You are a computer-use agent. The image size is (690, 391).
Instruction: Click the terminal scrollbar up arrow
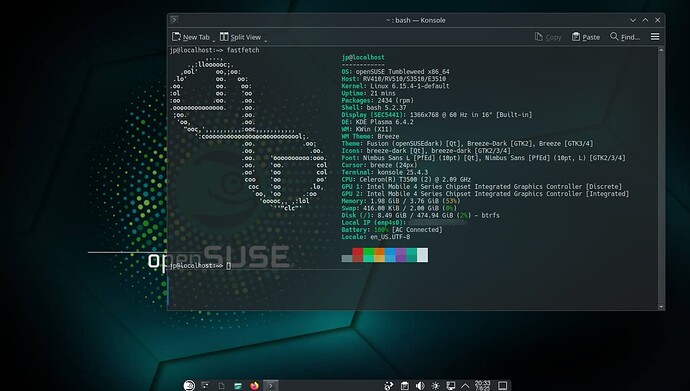[661, 50]
